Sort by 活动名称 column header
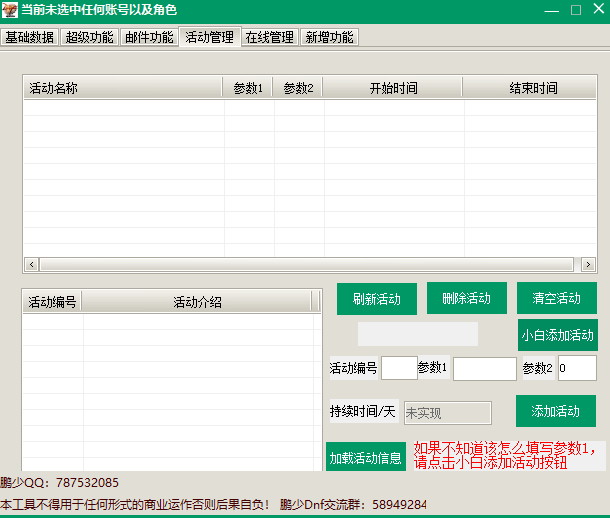The height and width of the screenshot is (518, 610). 122,88
